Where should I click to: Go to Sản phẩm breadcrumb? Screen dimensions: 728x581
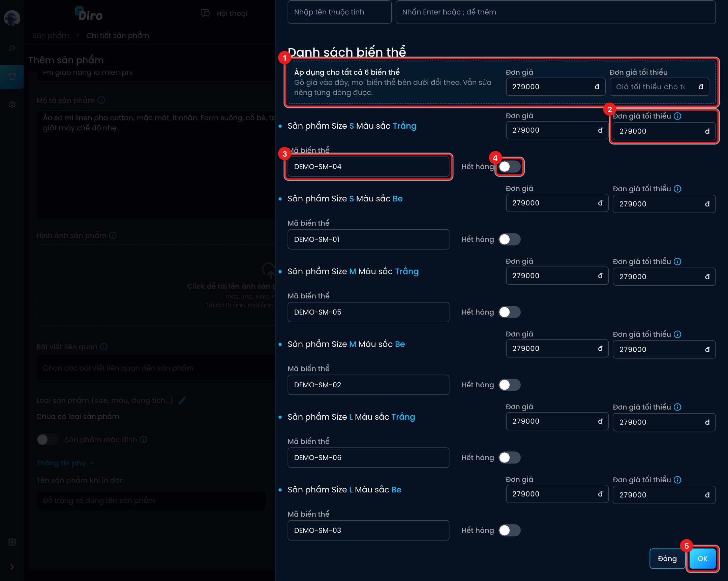point(51,35)
